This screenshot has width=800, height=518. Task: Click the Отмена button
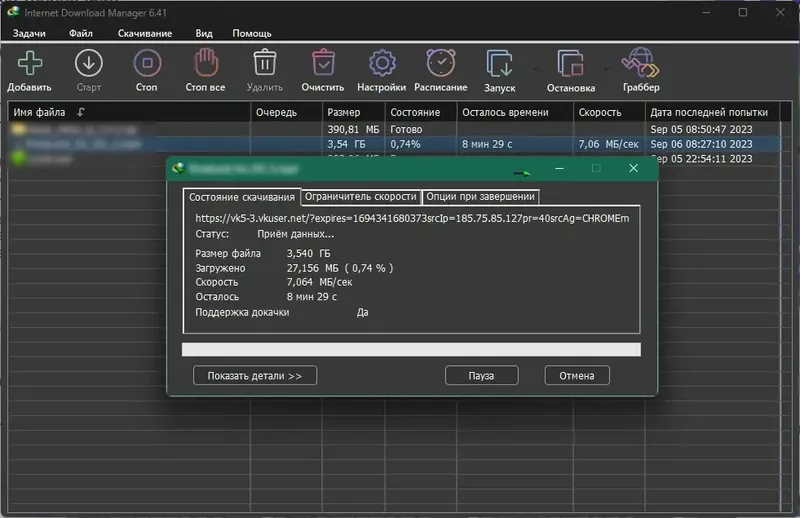point(577,376)
